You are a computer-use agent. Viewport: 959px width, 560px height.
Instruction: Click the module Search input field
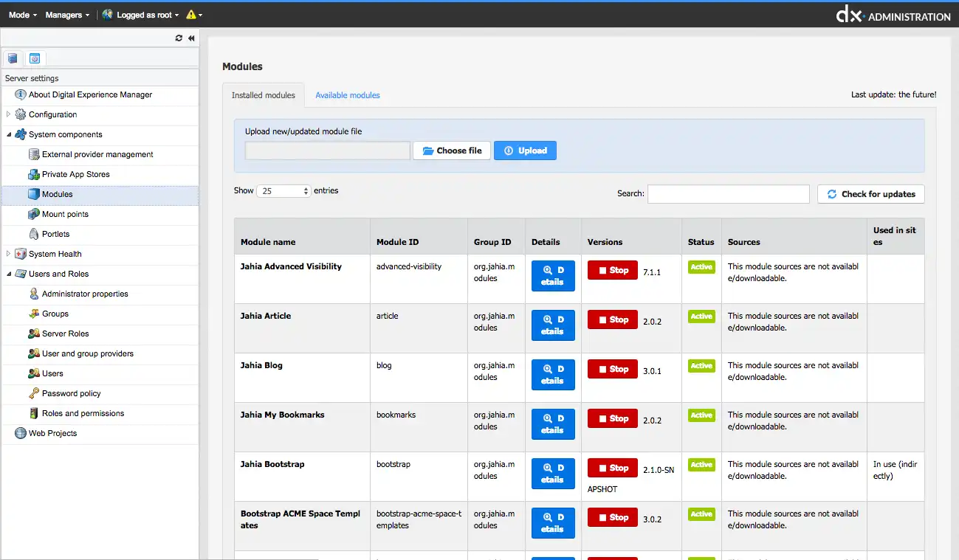[x=729, y=194]
